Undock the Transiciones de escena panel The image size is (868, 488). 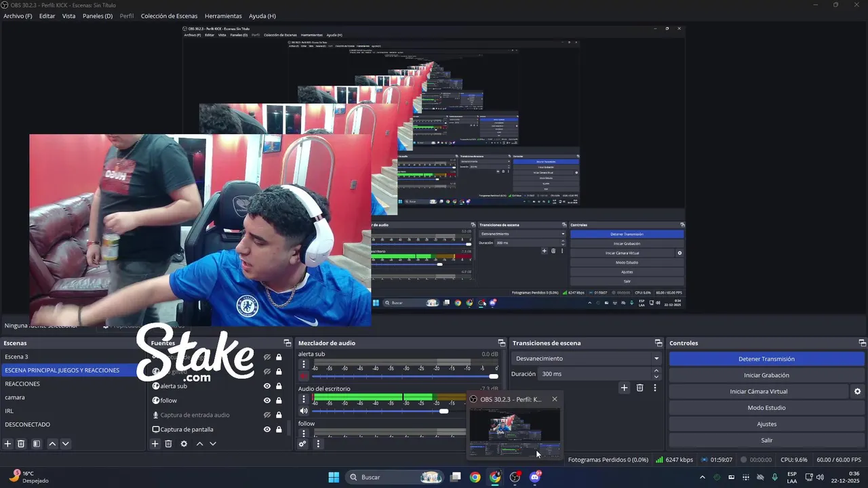tap(658, 343)
